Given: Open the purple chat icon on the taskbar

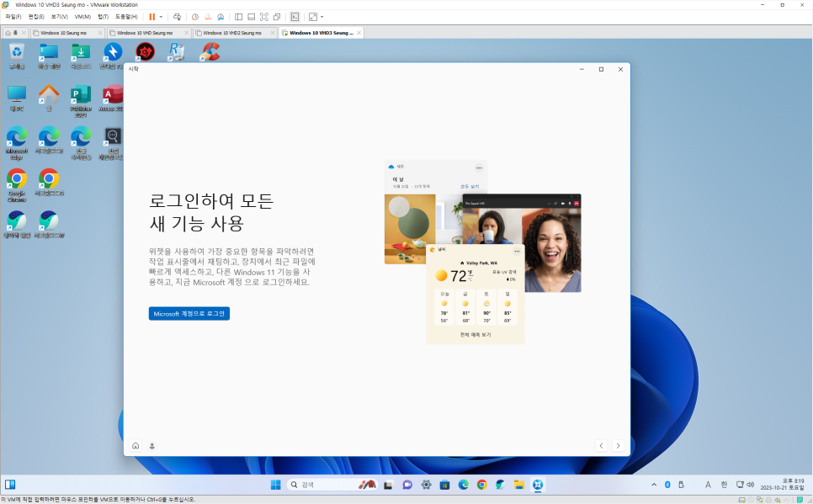Looking at the screenshot, I should coord(407,485).
